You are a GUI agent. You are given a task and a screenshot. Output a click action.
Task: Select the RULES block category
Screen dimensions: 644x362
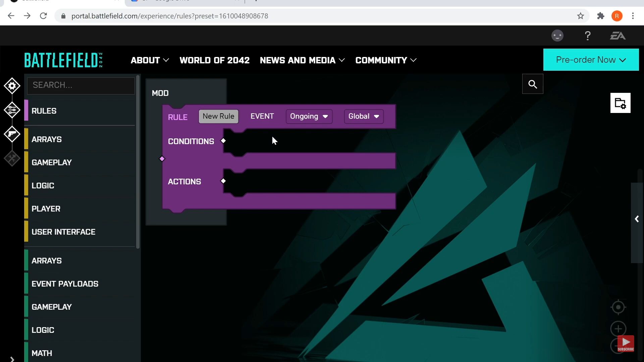(x=44, y=111)
